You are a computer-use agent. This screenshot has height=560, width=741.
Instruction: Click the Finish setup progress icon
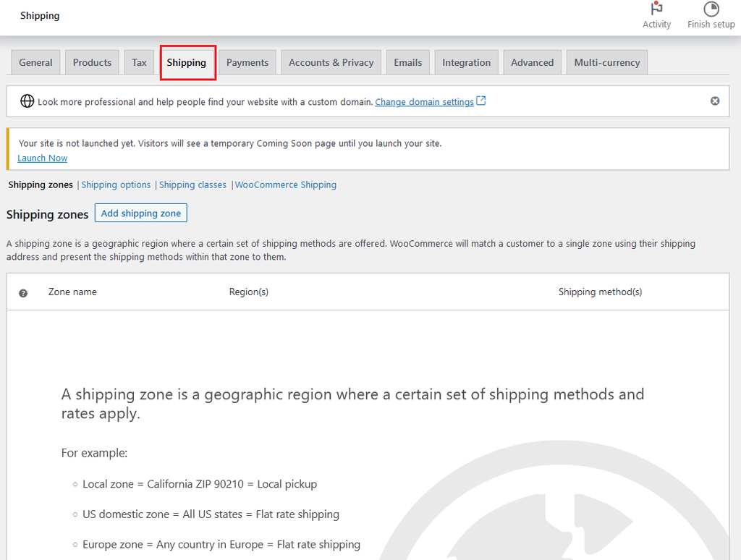tap(711, 9)
